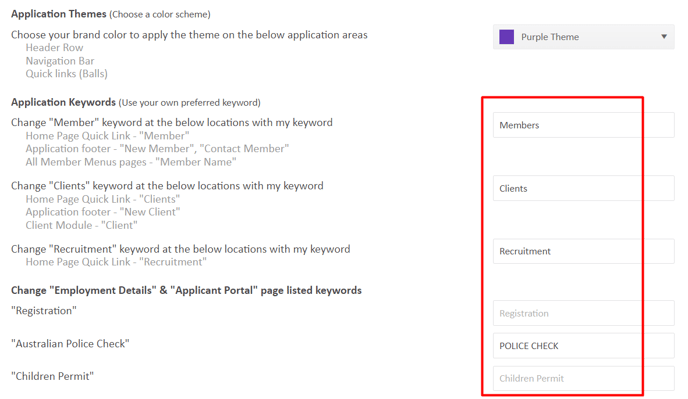688x399 pixels.
Task: Click into the Clients keyword field
Action: coord(584,188)
